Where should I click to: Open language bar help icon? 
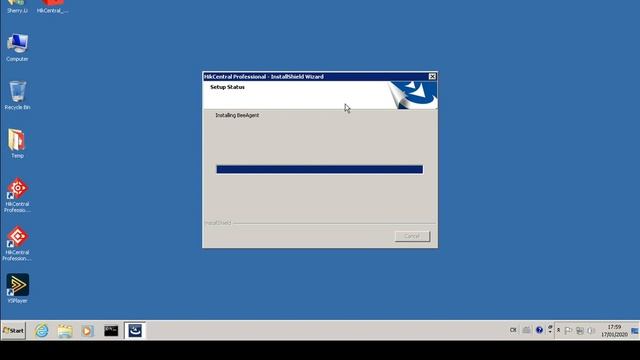539,330
